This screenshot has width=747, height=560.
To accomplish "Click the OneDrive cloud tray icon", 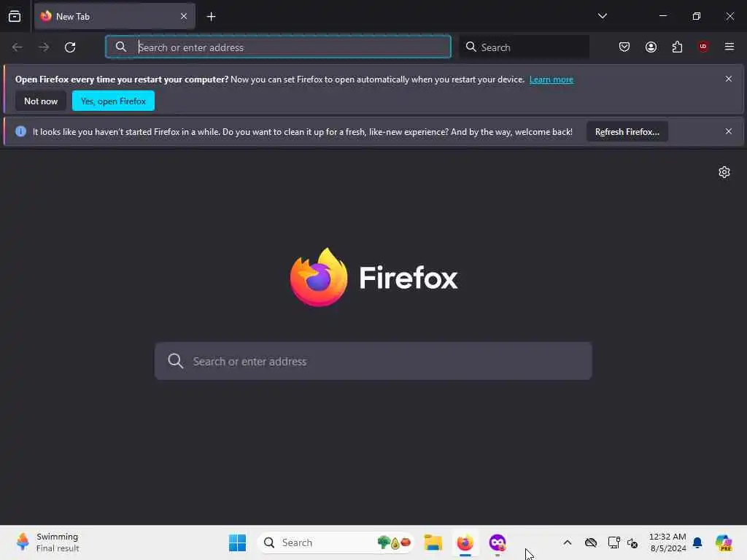I will click(591, 542).
